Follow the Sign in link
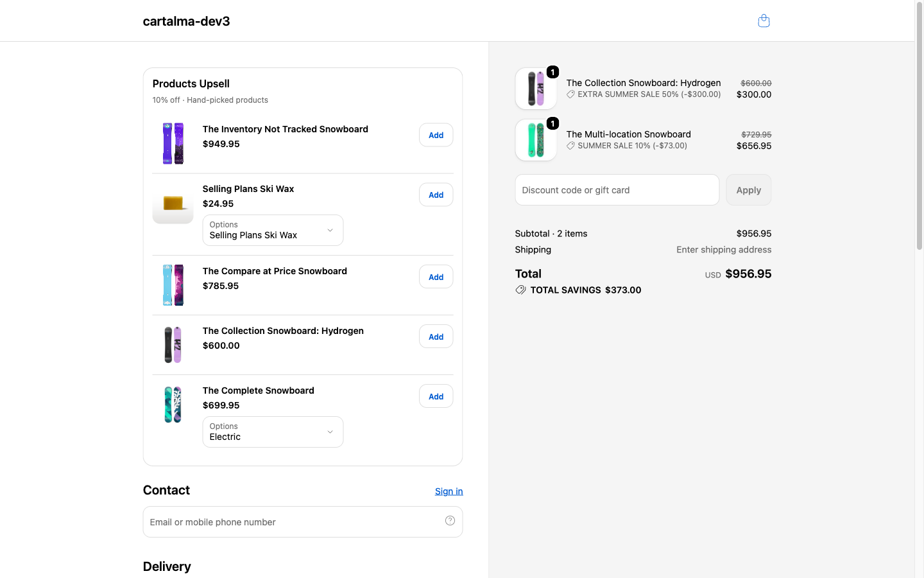 click(x=449, y=491)
